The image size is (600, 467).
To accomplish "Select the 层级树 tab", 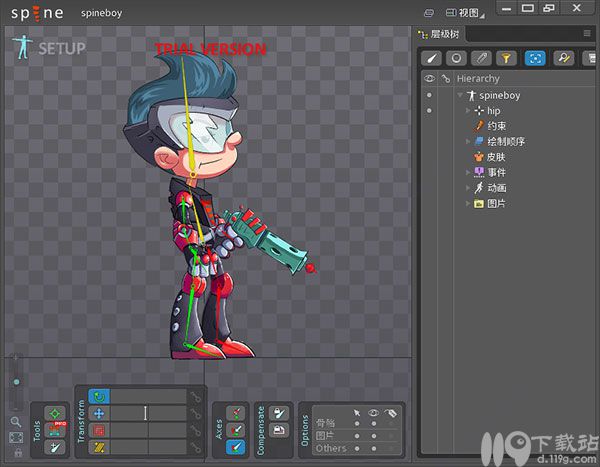I will click(x=440, y=34).
